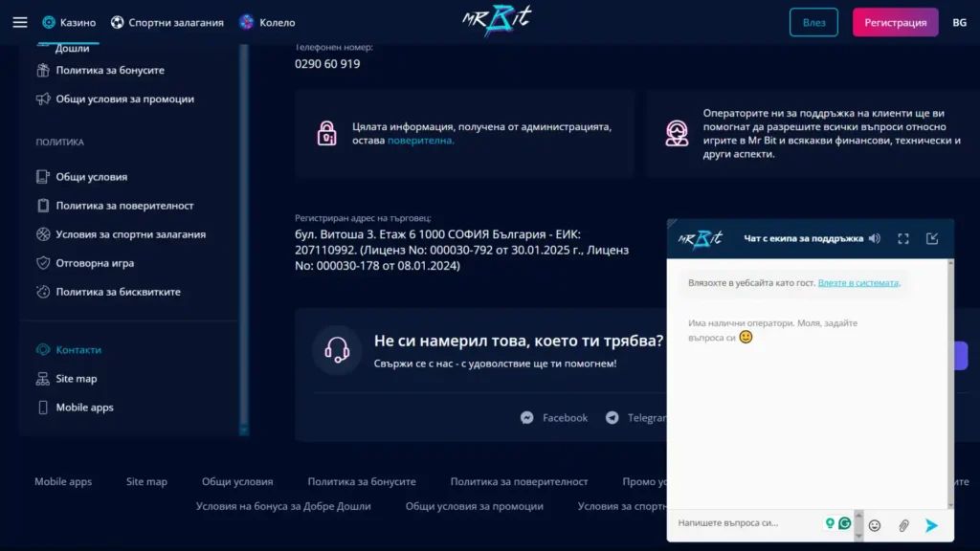The image size is (980, 551).
Task: Click the Mr Bit logo in the header
Action: (x=497, y=21)
